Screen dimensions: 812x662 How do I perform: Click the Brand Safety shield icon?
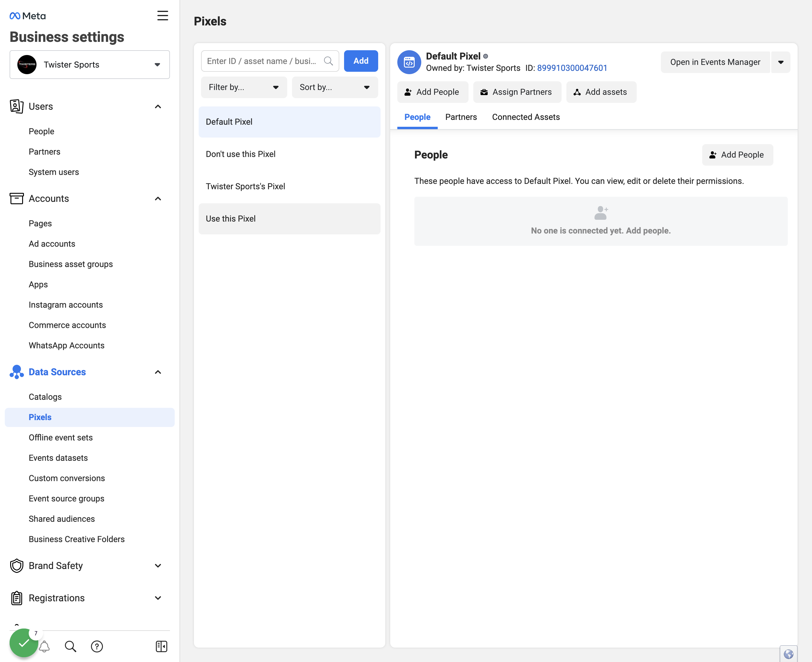click(16, 565)
